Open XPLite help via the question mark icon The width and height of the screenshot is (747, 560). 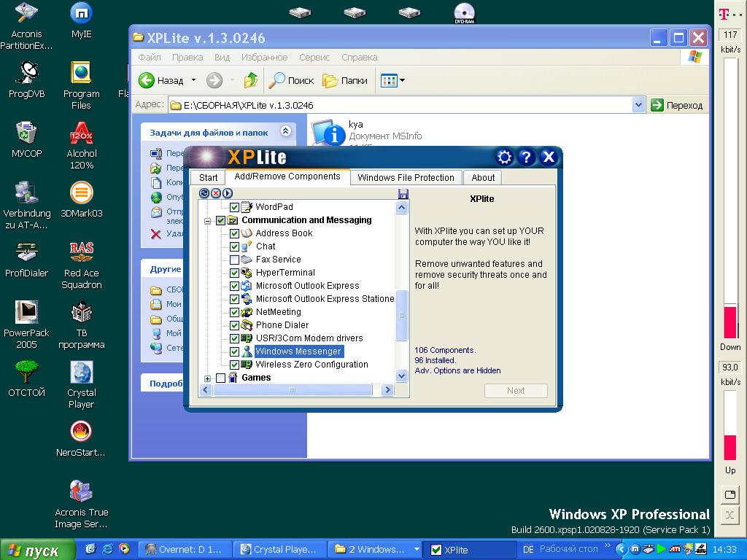(526, 157)
